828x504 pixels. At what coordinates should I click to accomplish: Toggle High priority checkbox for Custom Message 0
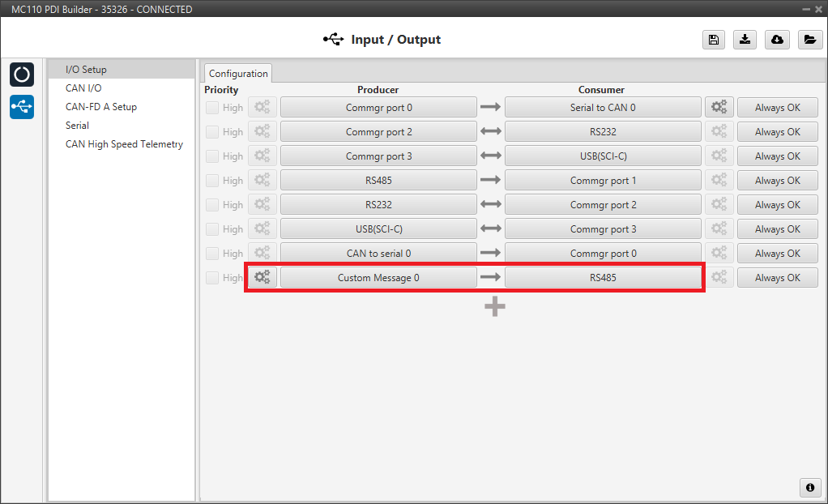(x=212, y=278)
